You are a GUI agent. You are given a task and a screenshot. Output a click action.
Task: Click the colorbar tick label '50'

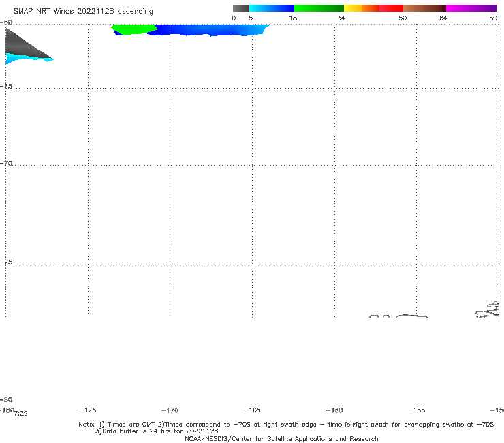(403, 18)
